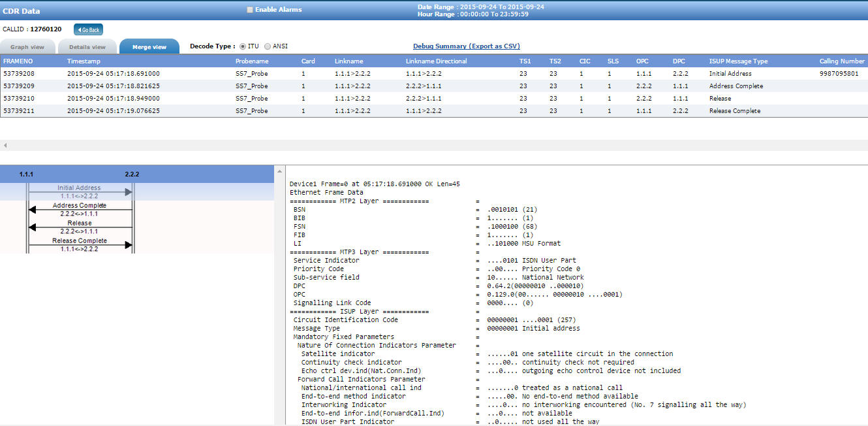
Task: Open the Details view tab
Action: pos(87,47)
